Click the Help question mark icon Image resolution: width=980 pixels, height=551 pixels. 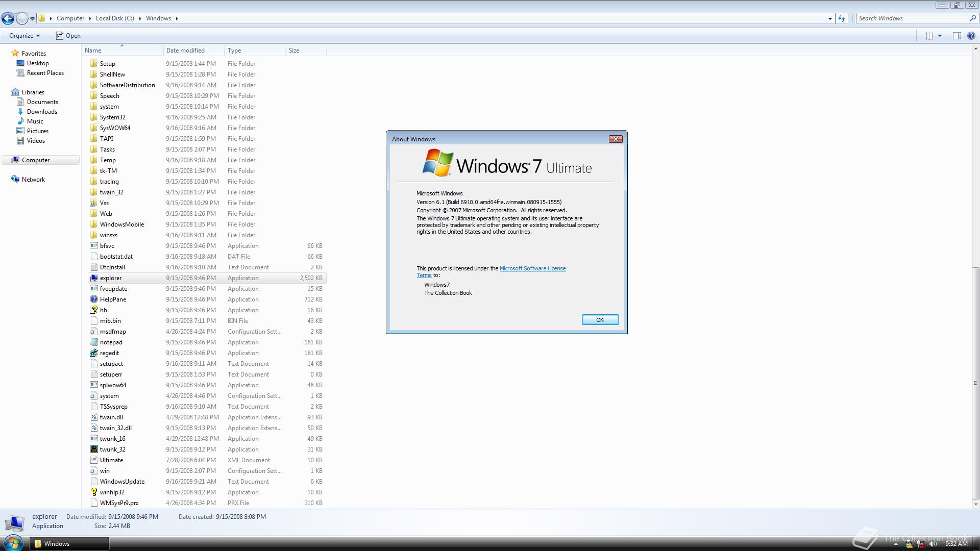[971, 36]
